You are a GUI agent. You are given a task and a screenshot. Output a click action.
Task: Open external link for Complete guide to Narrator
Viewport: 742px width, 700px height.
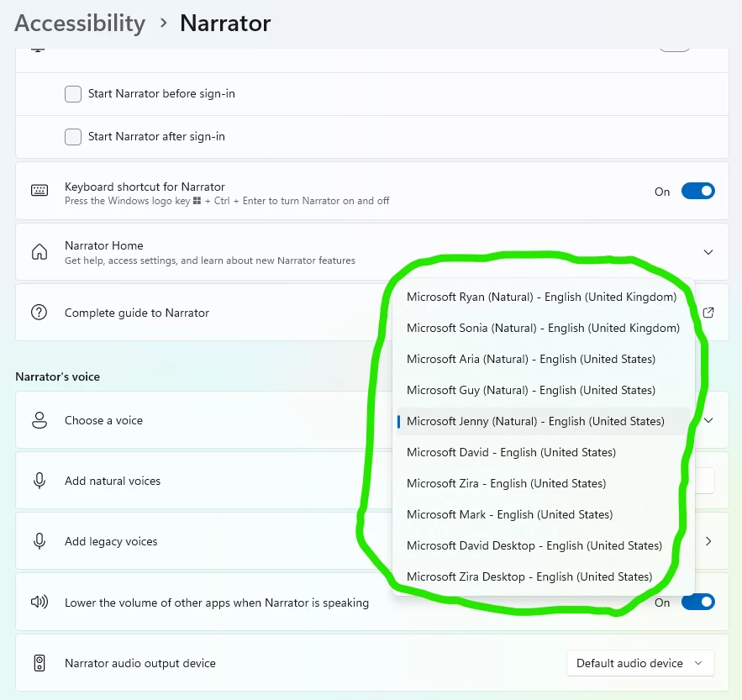pyautogui.click(x=708, y=313)
